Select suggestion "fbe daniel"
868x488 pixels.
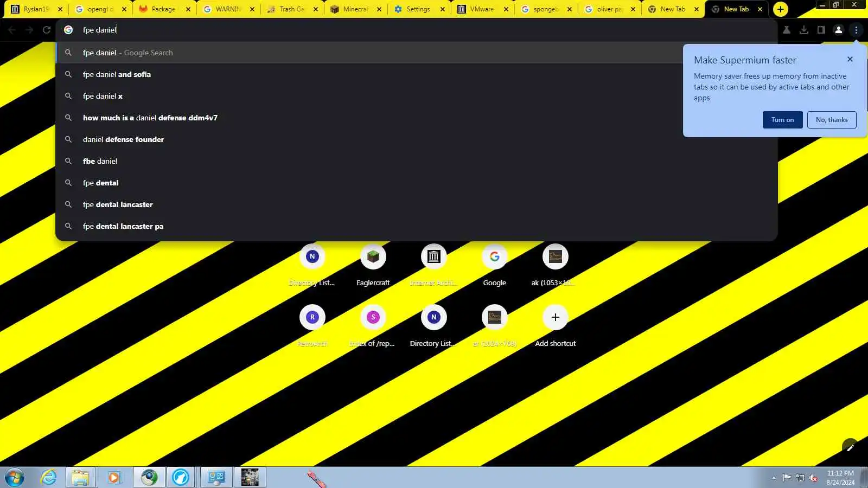417,161
